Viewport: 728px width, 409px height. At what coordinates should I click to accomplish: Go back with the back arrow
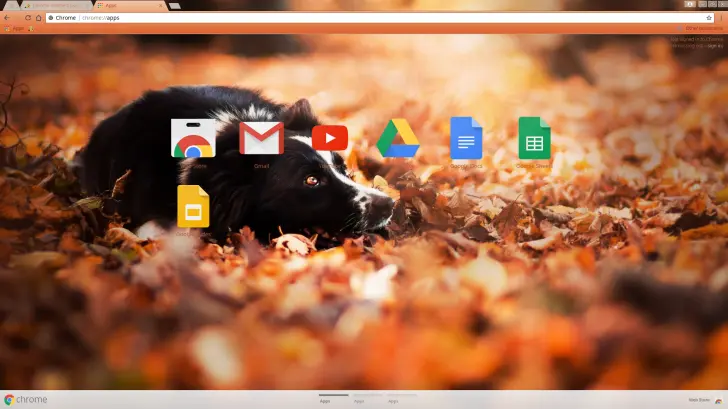pos(7,18)
